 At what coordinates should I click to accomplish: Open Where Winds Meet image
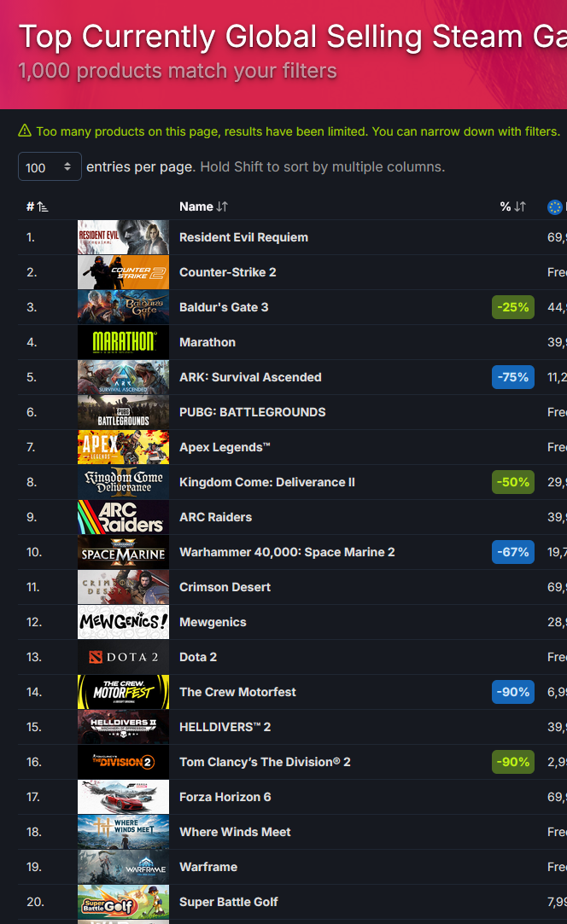[x=123, y=832]
